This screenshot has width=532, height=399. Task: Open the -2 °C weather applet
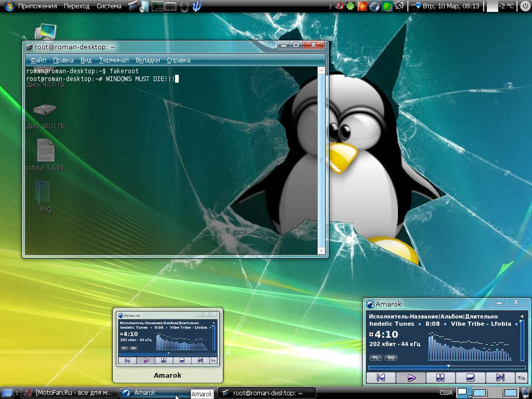click(501, 6)
